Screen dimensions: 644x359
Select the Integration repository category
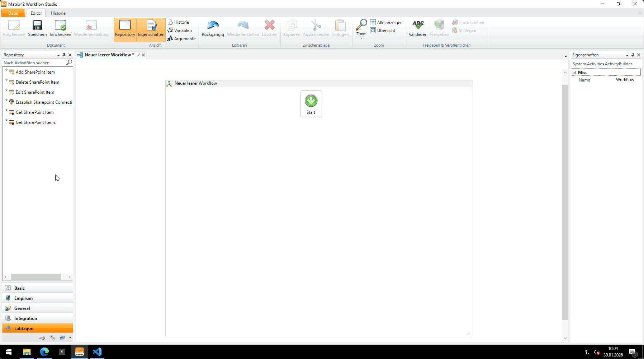(x=25, y=318)
